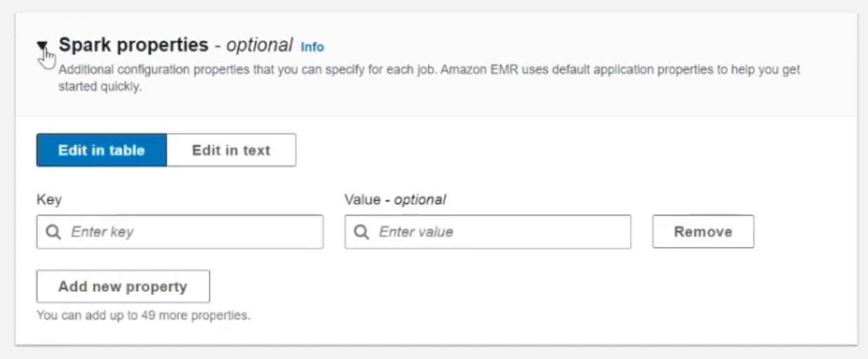Click the italic optional word after Value
Screen dimensions: 868x359
click(x=420, y=200)
